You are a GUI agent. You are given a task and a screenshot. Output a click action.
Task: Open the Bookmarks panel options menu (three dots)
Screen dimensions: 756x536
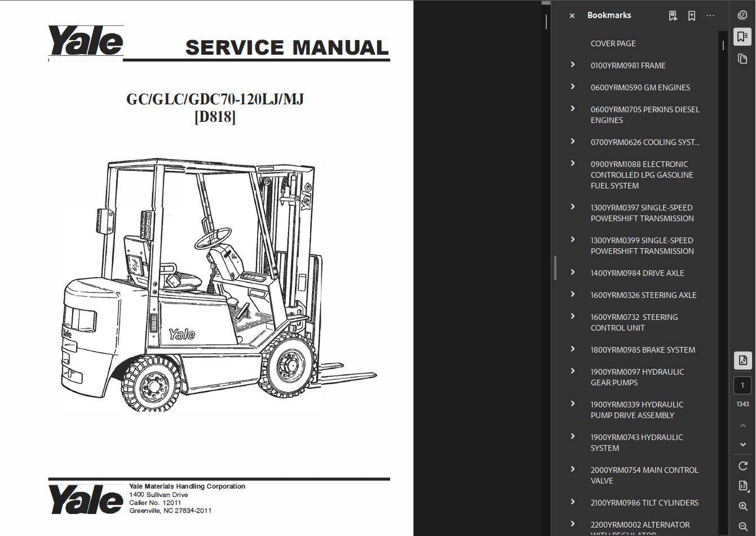coord(710,16)
